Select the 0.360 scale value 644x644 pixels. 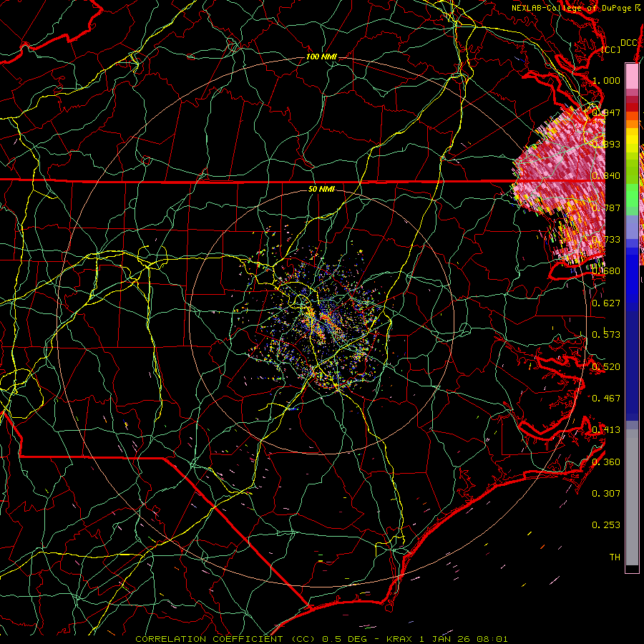click(x=606, y=462)
